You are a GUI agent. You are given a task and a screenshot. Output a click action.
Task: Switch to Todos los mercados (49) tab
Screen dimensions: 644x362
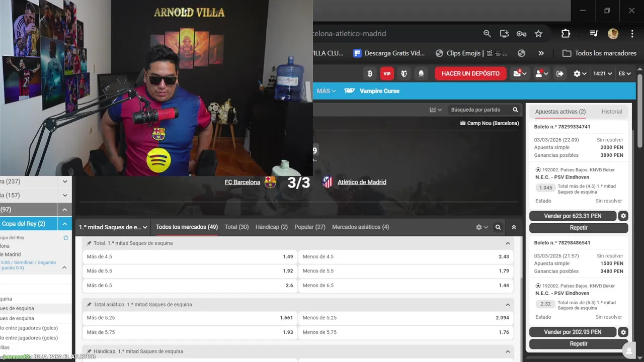click(x=187, y=227)
